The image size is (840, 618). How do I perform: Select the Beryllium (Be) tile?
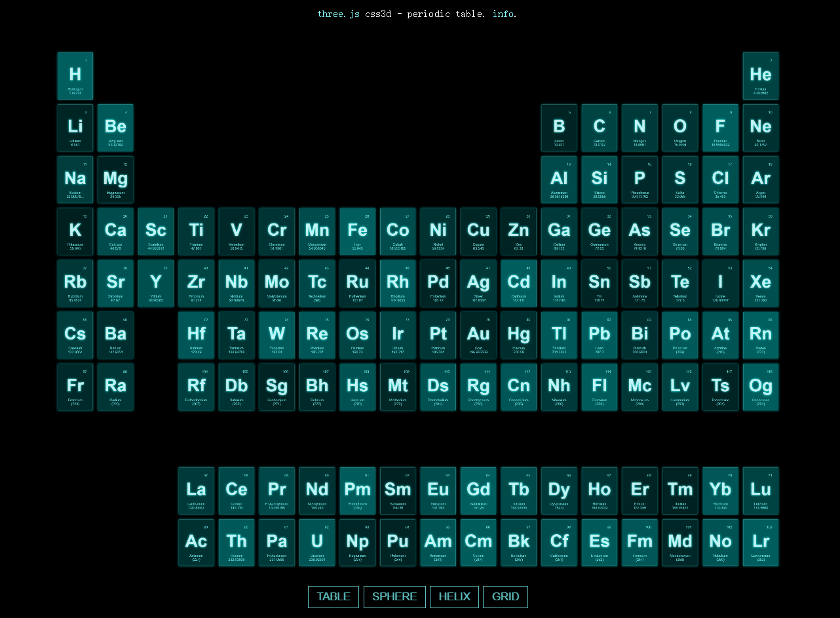[x=115, y=128]
